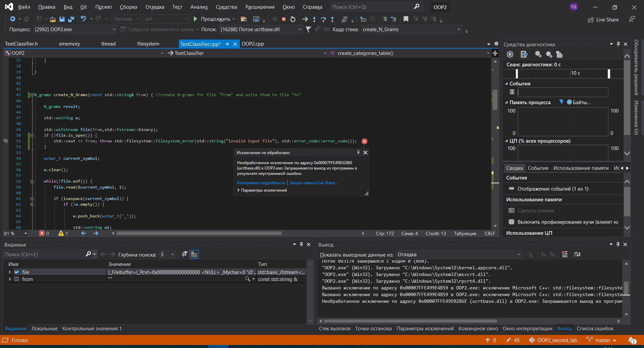Click the red error icon on line 51
The height and width of the screenshot is (348, 644).
point(364,141)
